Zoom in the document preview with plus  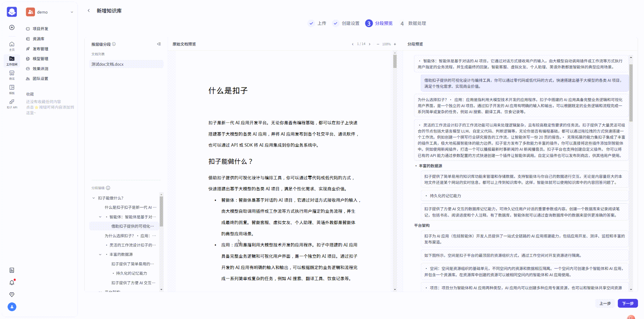pyautogui.click(x=395, y=44)
